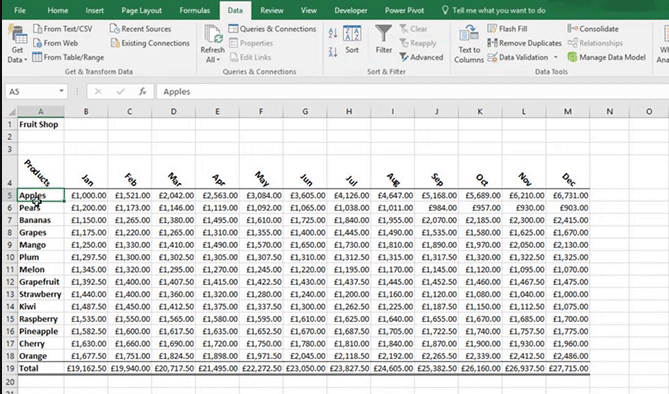
Task: Expand the Data Validation dropdown arrow
Action: coord(556,57)
